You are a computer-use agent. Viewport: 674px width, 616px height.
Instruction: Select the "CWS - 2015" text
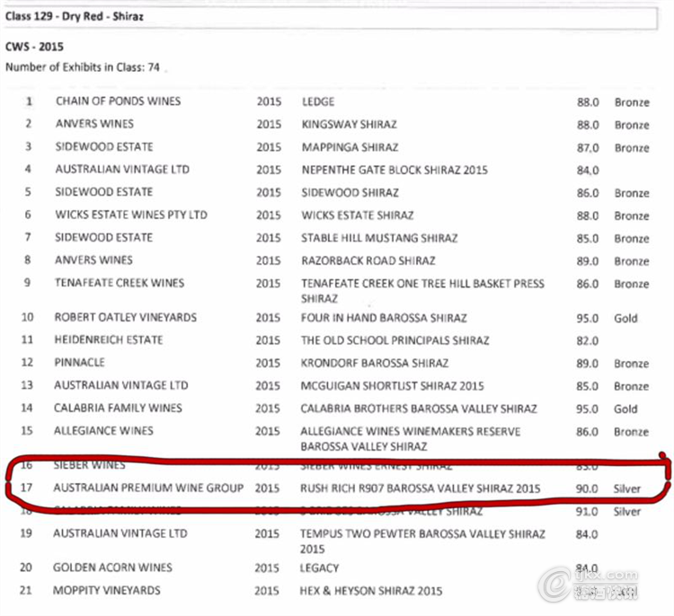[34, 47]
